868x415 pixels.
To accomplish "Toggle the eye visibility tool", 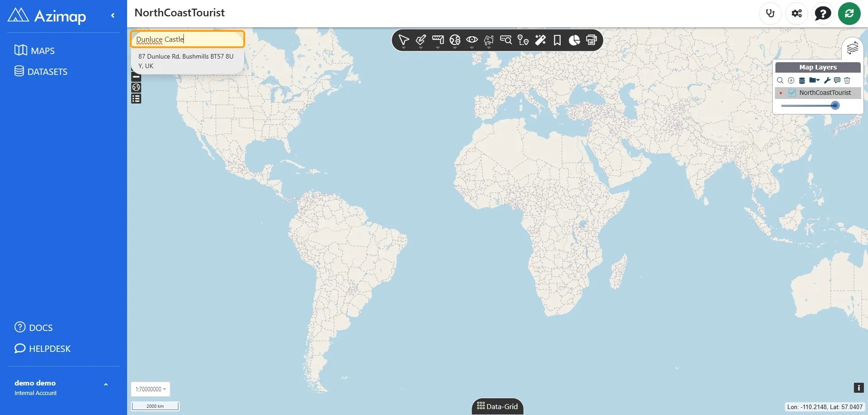I will [472, 40].
